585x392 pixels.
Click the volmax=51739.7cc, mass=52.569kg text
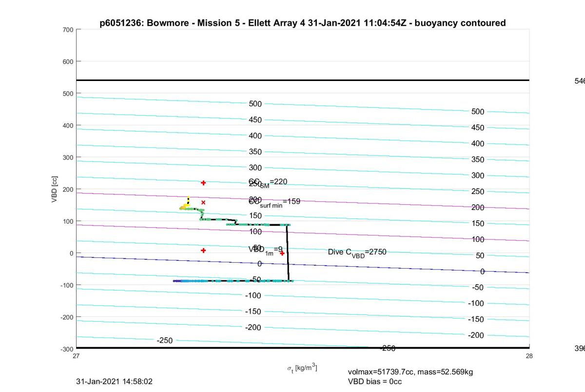point(410,372)
